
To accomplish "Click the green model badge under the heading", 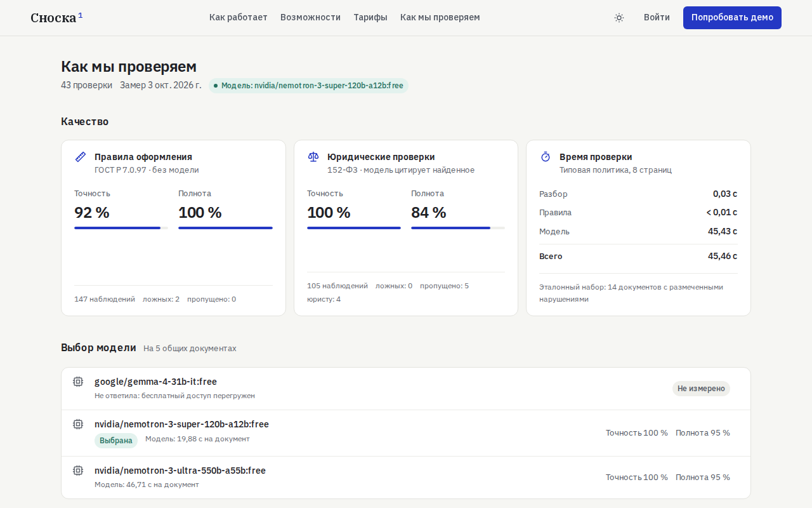I will [308, 86].
